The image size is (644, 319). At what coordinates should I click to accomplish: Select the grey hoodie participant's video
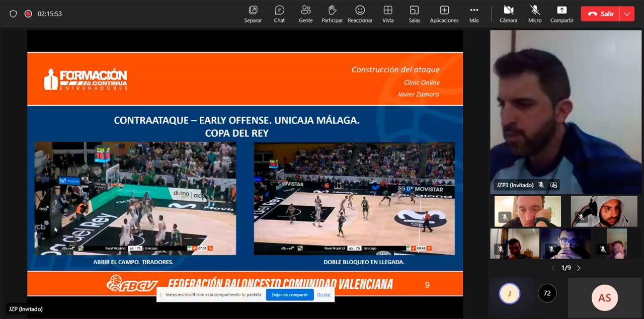604,211
